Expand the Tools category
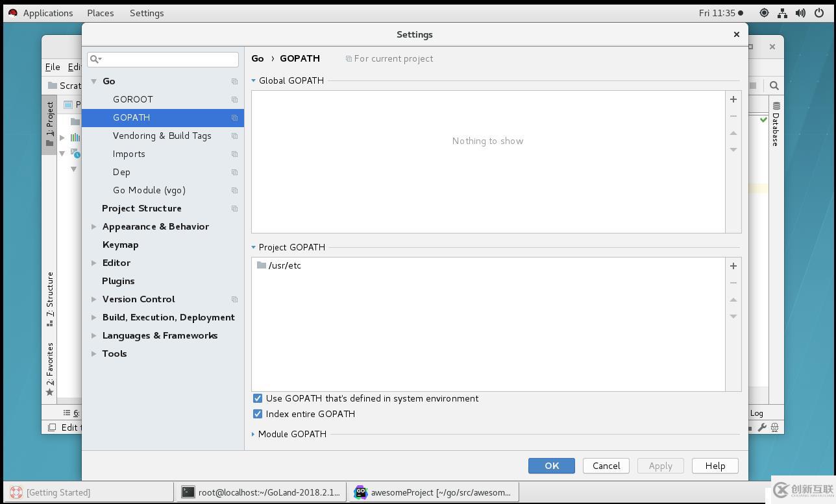The height and width of the screenshot is (504, 836). pos(94,354)
